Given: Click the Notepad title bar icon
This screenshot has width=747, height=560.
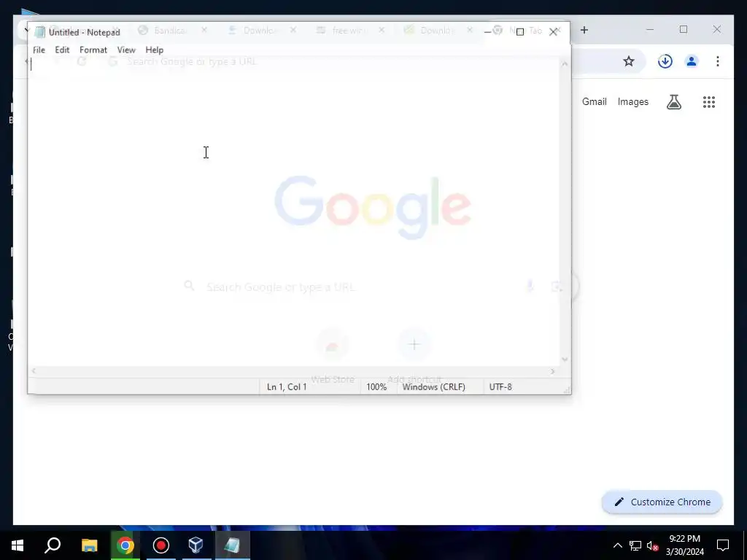Looking at the screenshot, I should 40,32.
